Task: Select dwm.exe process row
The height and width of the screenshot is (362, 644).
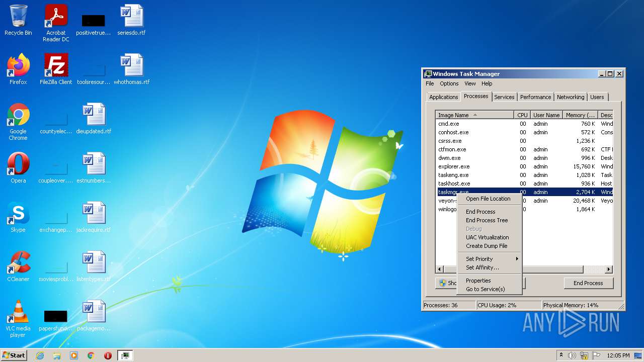Action: pyautogui.click(x=524, y=158)
